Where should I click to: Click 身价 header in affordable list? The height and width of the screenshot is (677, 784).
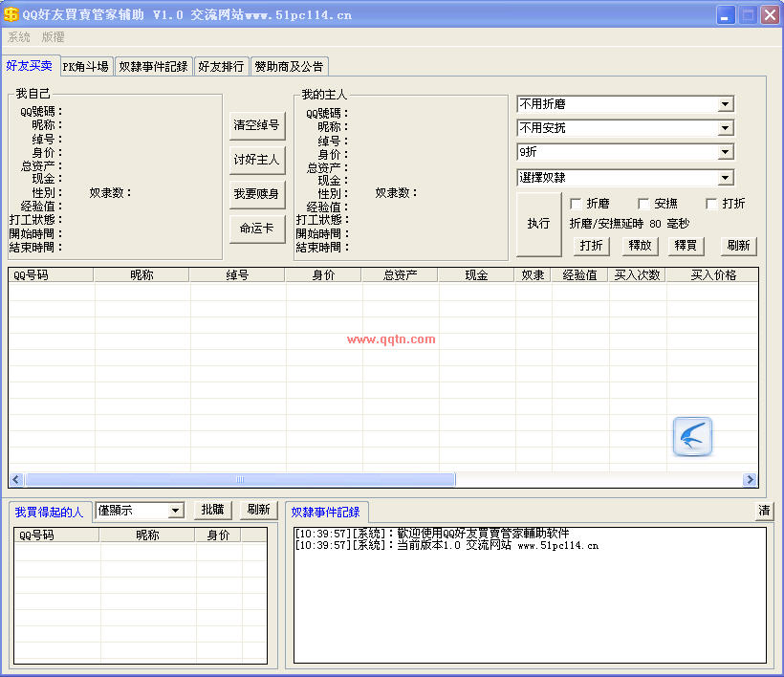pyautogui.click(x=219, y=535)
